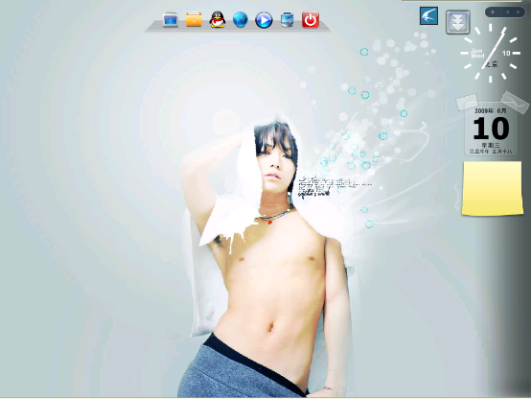
Task: Open the blue globe browser icon
Action: (x=241, y=20)
